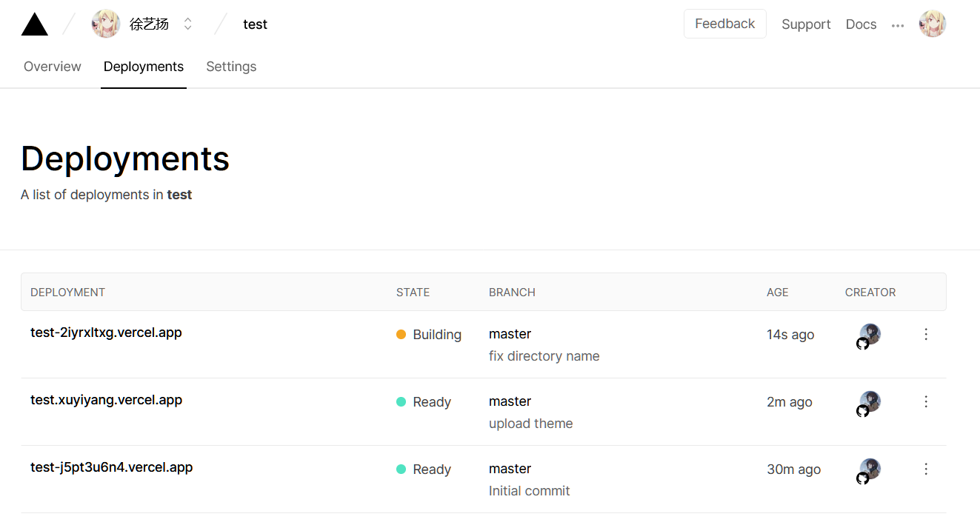Open the three-dots header overflow menu
980x528 pixels.
(x=898, y=25)
